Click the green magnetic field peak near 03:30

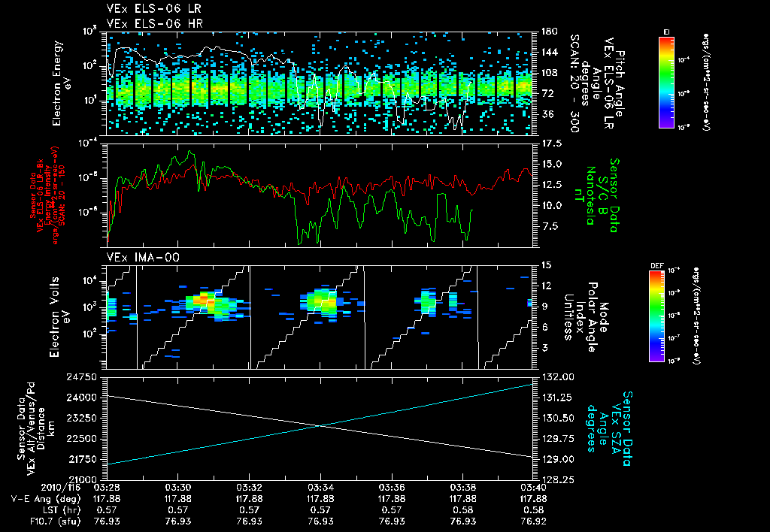pyautogui.click(x=189, y=152)
